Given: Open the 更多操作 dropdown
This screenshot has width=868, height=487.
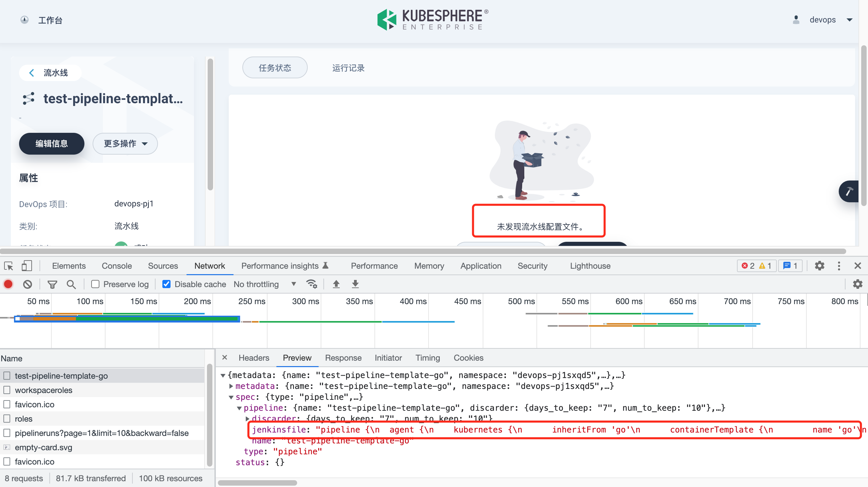Looking at the screenshot, I should (125, 143).
